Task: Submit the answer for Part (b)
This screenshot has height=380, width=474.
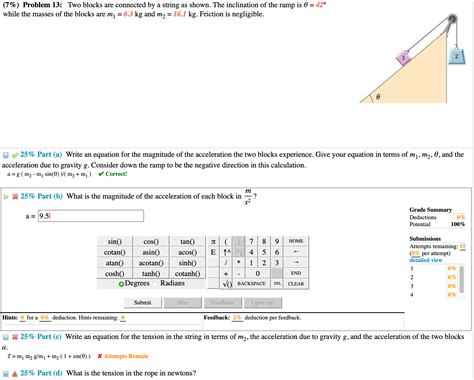Action: coord(143,303)
